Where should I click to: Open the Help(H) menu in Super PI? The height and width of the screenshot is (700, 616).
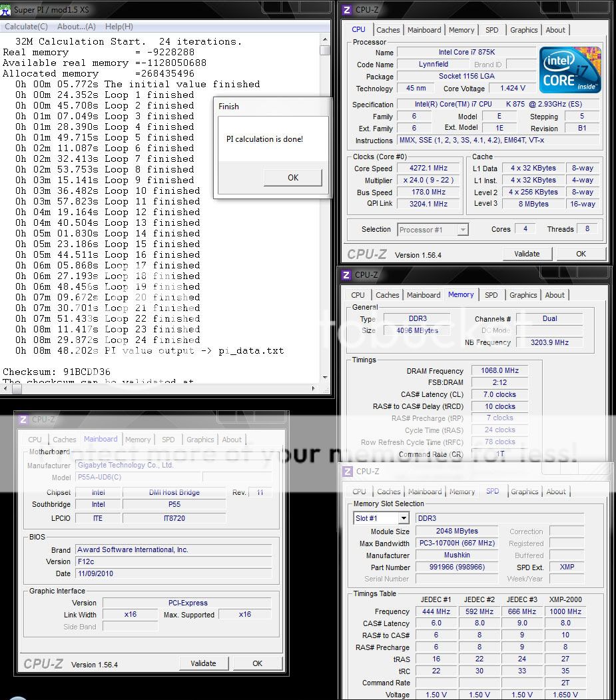pos(119,27)
